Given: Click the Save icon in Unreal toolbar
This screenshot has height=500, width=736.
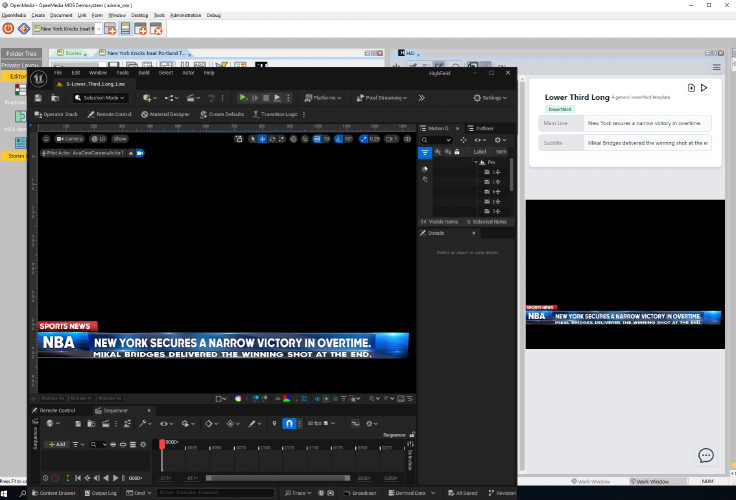Looking at the screenshot, I should (x=38, y=98).
